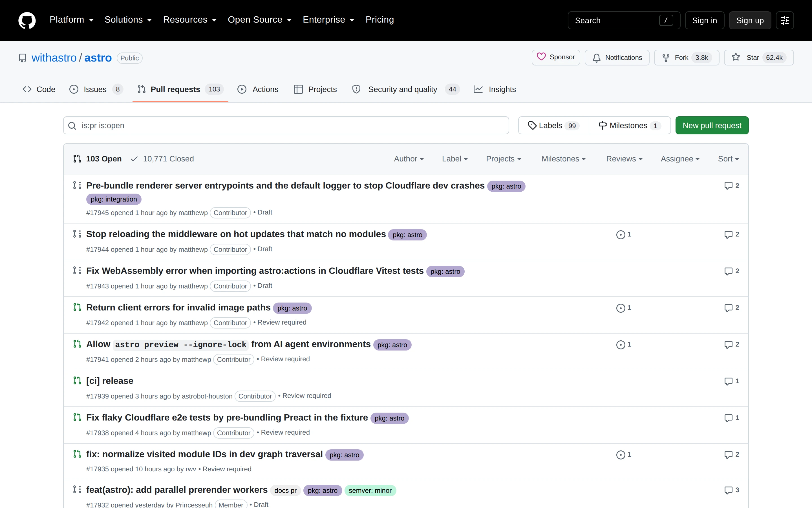Click the is:pr is:open filter field
Image resolution: width=812 pixels, height=508 pixels.
coord(286,126)
